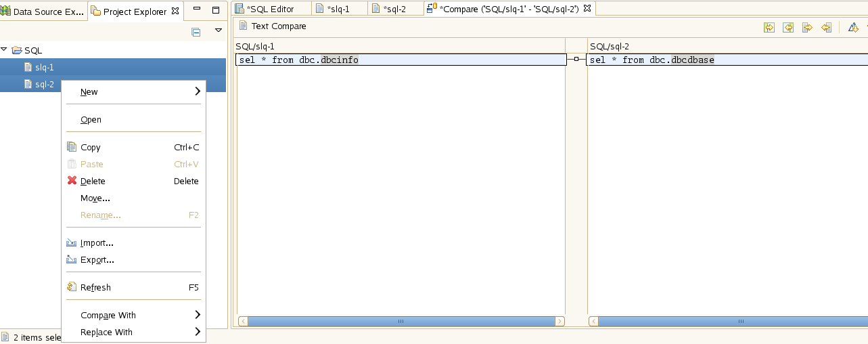The image size is (868, 344).
Task: Close the Compare editor tab
Action: [587, 9]
